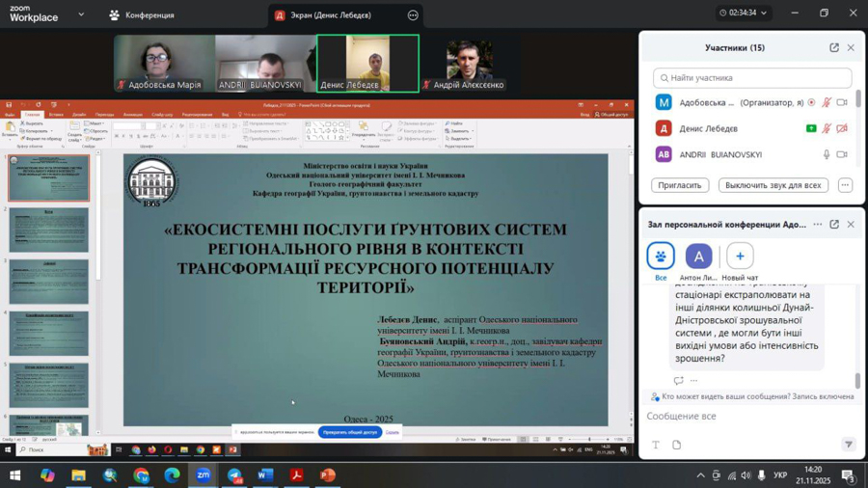
Task: Attach a file in chat
Action: (x=677, y=445)
